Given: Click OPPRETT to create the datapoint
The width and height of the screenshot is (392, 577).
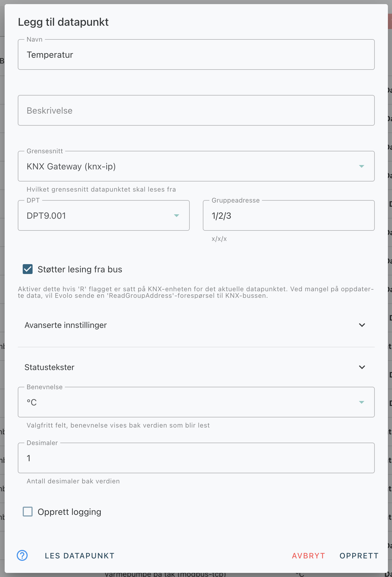Looking at the screenshot, I should (x=359, y=556).
